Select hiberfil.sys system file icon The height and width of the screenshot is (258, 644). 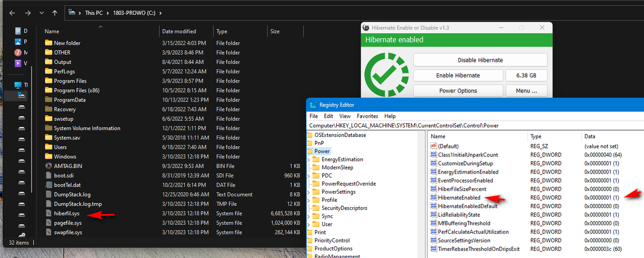tap(49, 214)
